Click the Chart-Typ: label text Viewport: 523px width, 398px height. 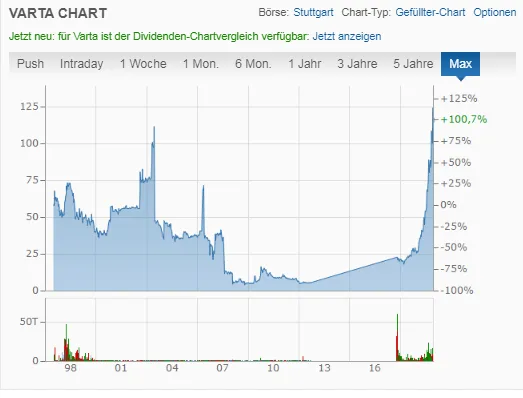coord(366,12)
